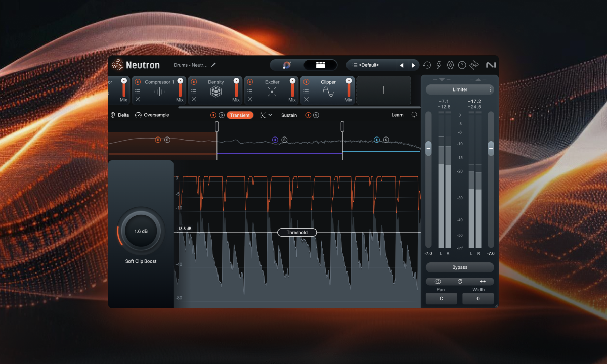Bypass the Exciter module
Viewport: 607px width, 364px height.
[250, 82]
